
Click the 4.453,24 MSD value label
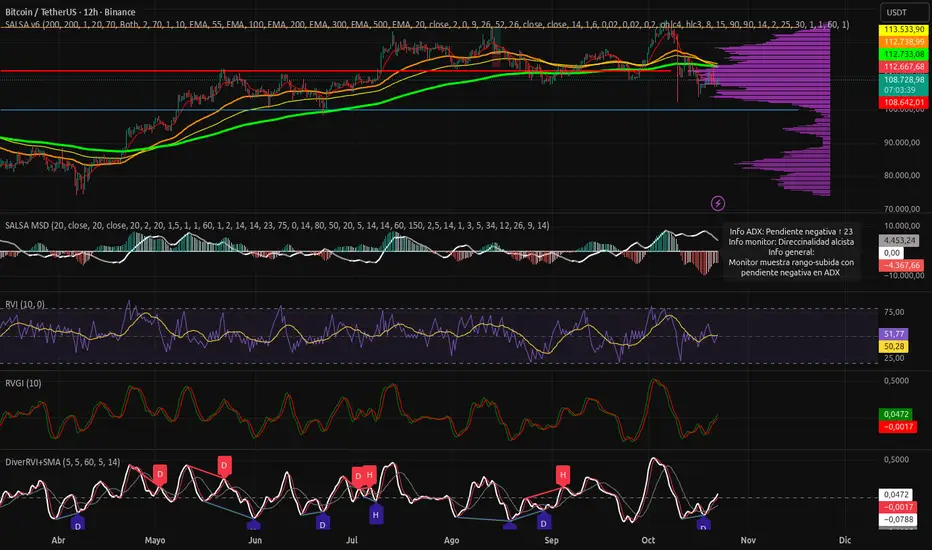[x=899, y=240]
